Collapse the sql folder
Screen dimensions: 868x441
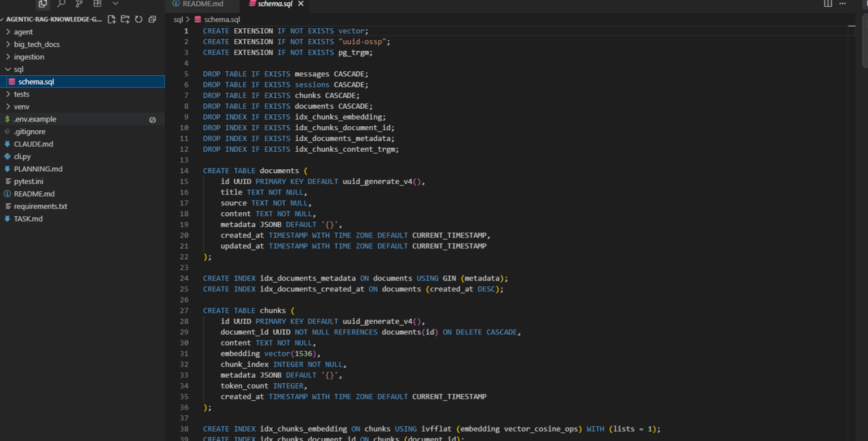pyautogui.click(x=82, y=69)
